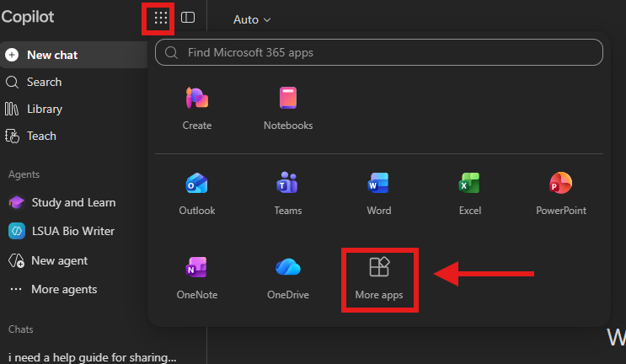Screen dimensions: 626x364
Task: Click the search magnifier icon in apps field
Action: point(171,52)
